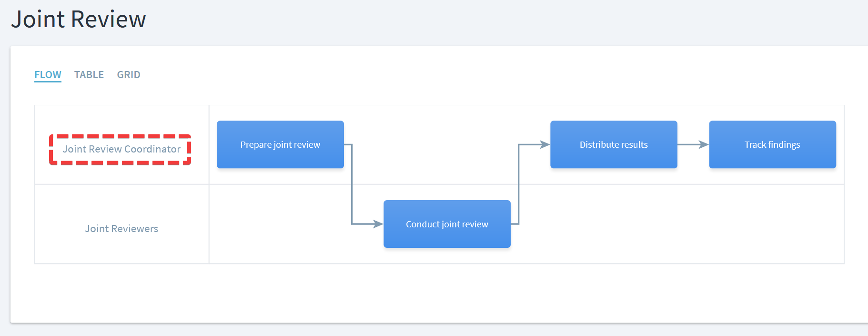Switch to the FLOW tab
The width and height of the screenshot is (868, 336).
click(x=48, y=75)
